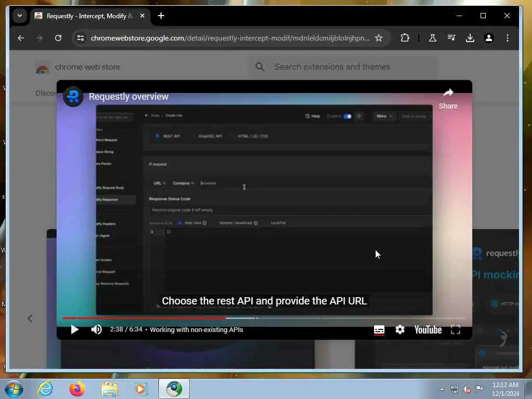The width and height of the screenshot is (532, 399).
Task: Open YouTube player settings gear
Action: (x=400, y=329)
